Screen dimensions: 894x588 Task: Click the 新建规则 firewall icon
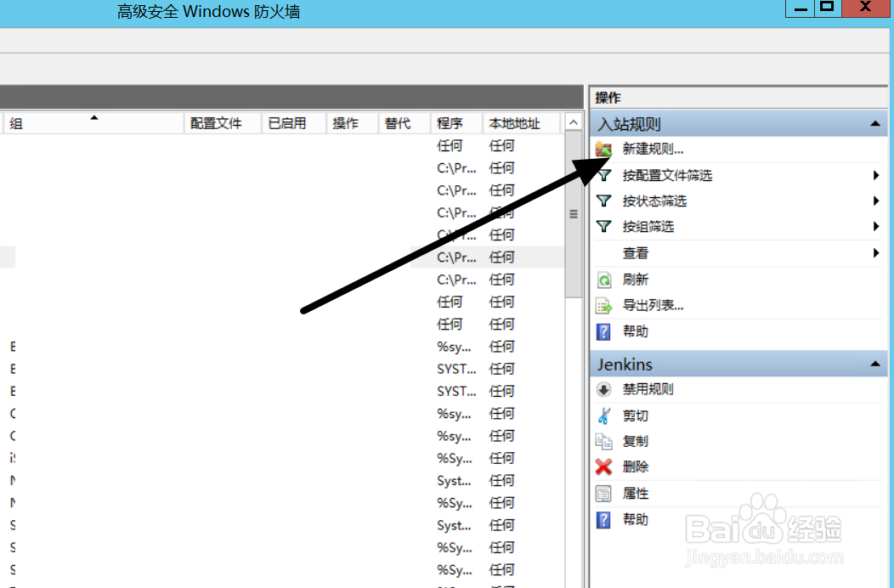coord(603,149)
